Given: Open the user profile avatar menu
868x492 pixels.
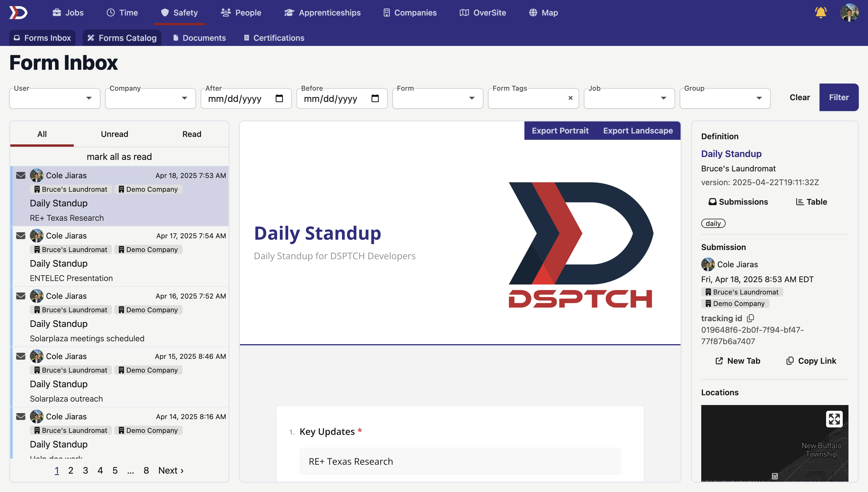Looking at the screenshot, I should pyautogui.click(x=849, y=13).
